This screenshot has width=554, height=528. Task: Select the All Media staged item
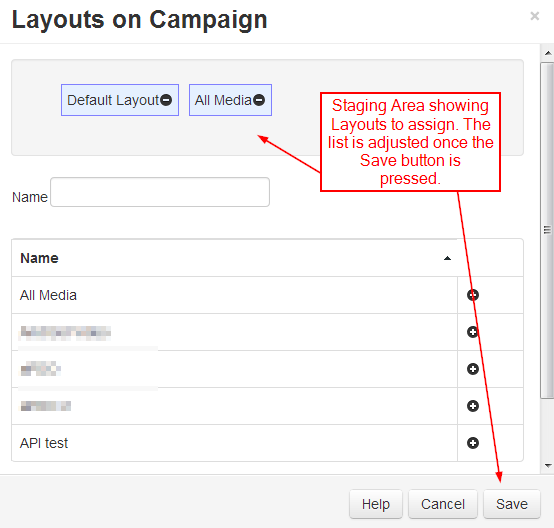(223, 100)
